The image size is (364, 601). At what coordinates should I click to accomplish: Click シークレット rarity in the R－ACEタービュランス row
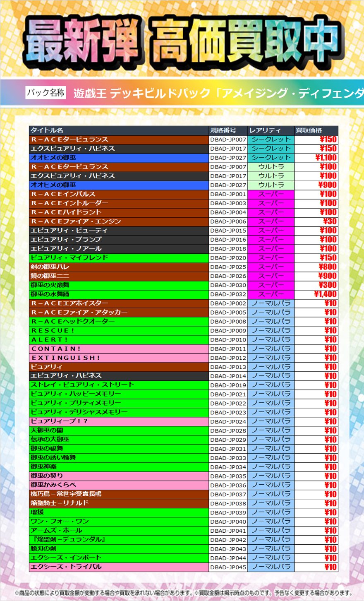pos(271,139)
